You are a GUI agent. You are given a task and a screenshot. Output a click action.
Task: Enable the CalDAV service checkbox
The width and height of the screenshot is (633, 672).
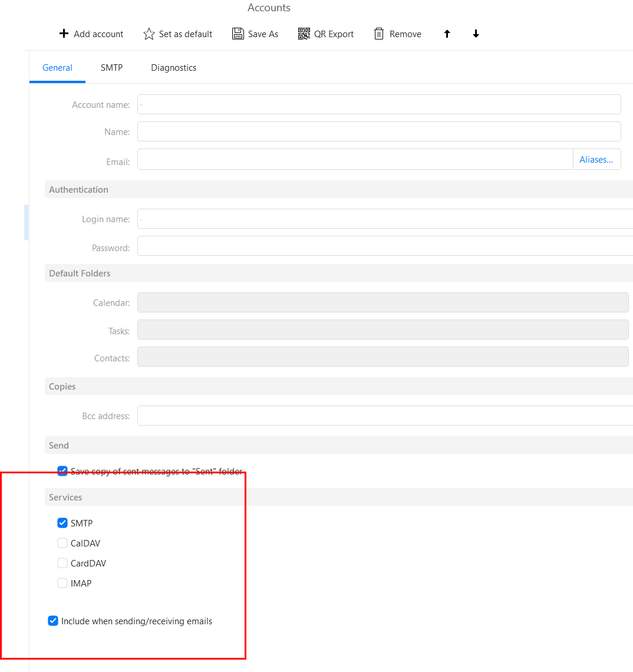[x=62, y=543]
